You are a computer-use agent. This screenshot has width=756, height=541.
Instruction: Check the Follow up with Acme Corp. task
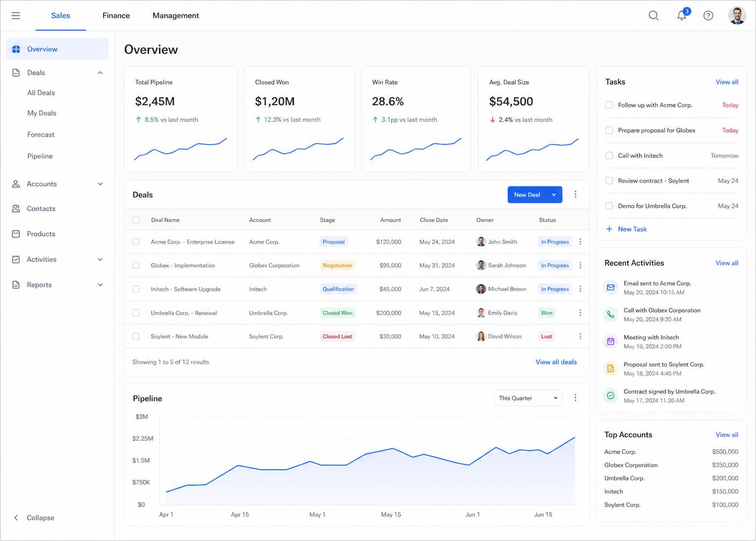click(609, 105)
